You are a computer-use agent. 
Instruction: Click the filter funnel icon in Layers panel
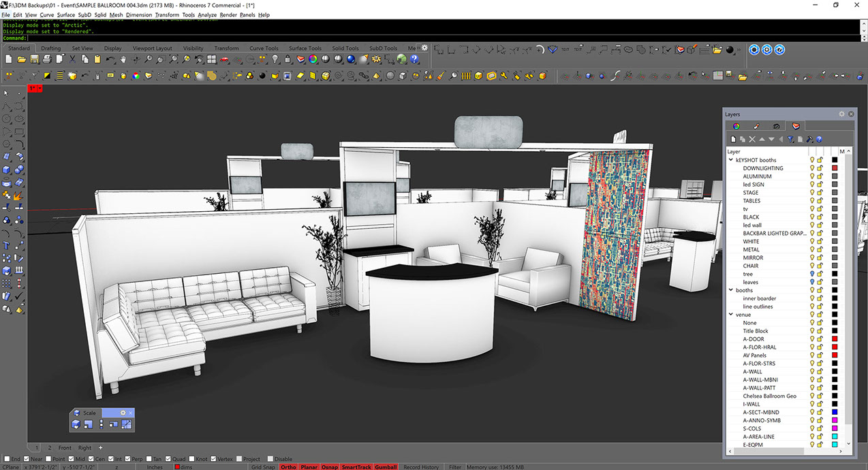[x=790, y=139]
